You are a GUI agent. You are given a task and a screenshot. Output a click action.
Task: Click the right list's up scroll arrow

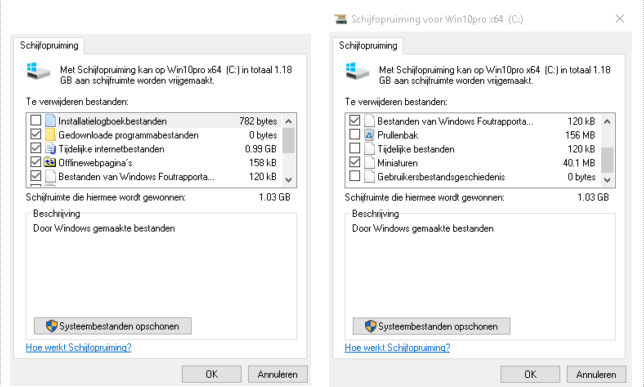pos(607,121)
